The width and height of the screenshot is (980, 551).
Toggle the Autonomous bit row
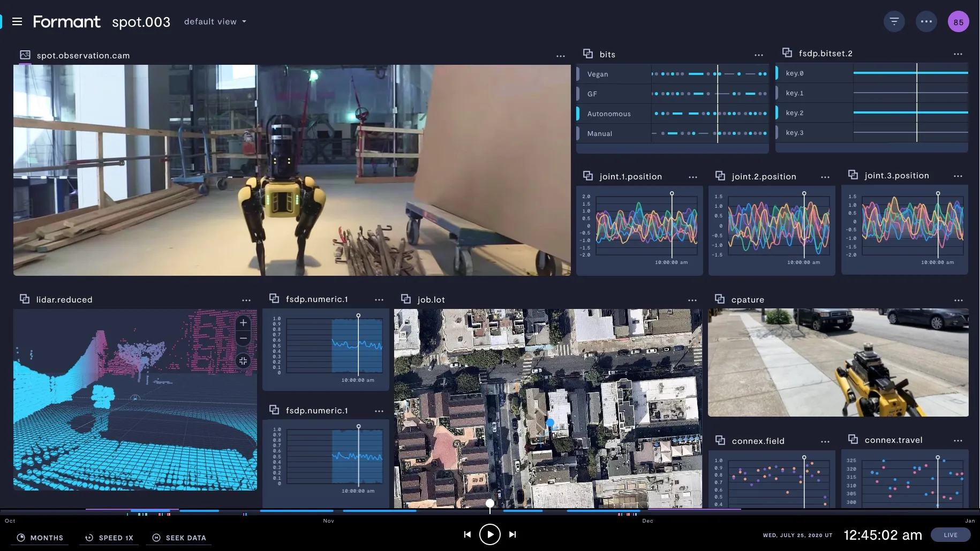pyautogui.click(x=608, y=114)
